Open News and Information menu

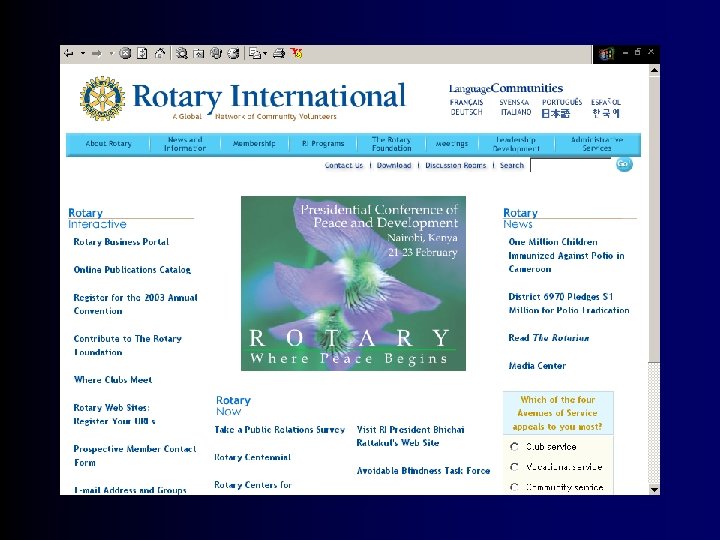(x=185, y=144)
